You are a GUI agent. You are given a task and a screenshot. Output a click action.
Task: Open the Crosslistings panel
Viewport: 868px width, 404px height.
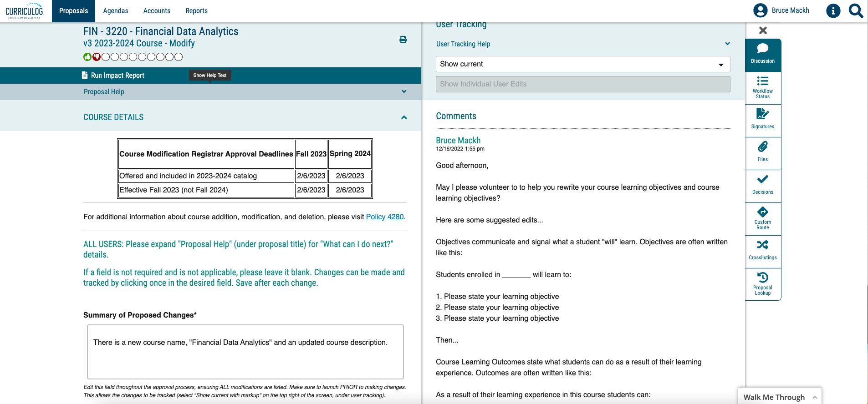(x=763, y=250)
